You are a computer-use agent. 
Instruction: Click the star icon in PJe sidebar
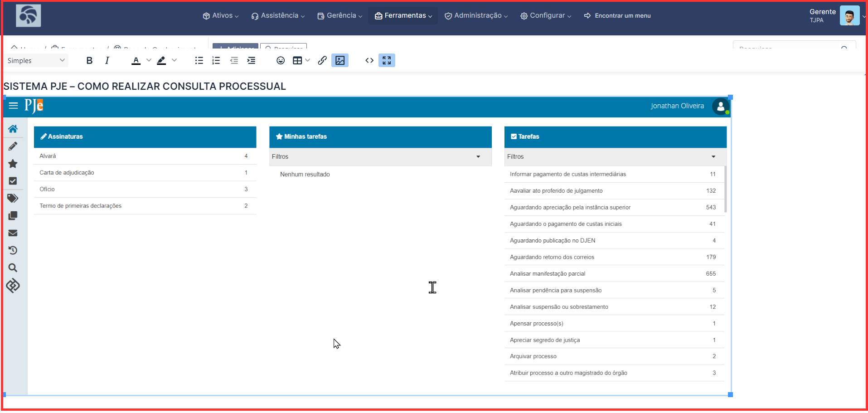(x=13, y=164)
